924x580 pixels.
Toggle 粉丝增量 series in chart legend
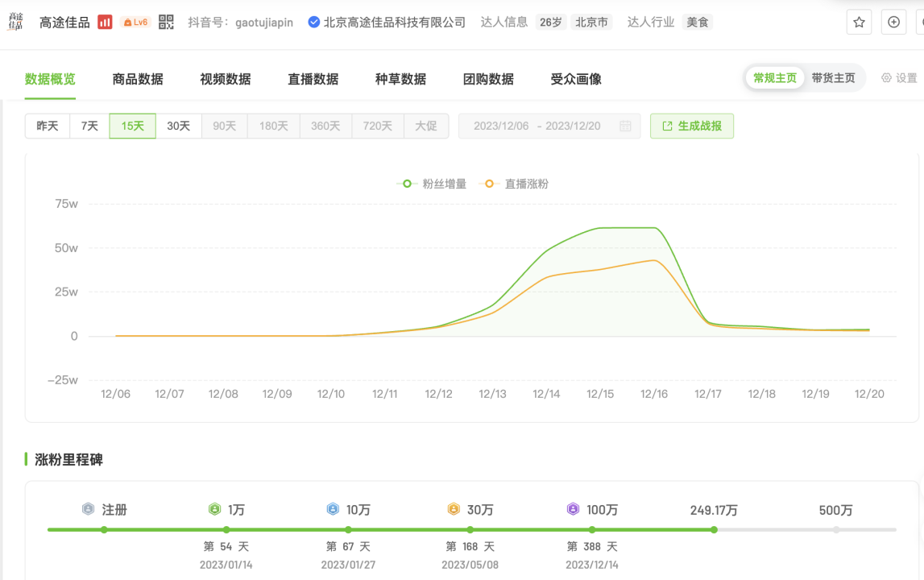(x=433, y=184)
